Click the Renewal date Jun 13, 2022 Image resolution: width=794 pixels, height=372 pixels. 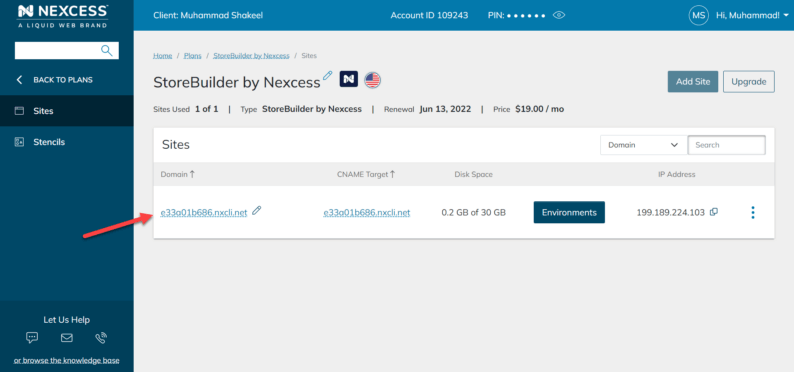coord(445,109)
